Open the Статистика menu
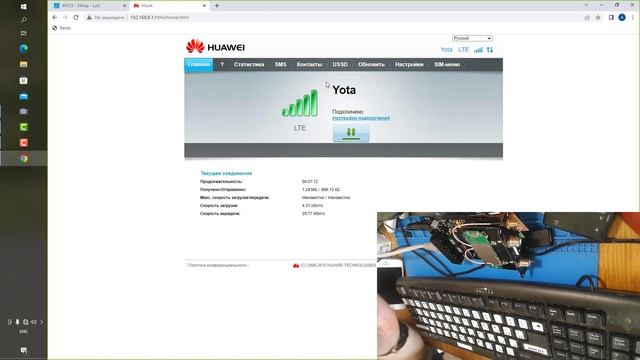 coord(249,64)
